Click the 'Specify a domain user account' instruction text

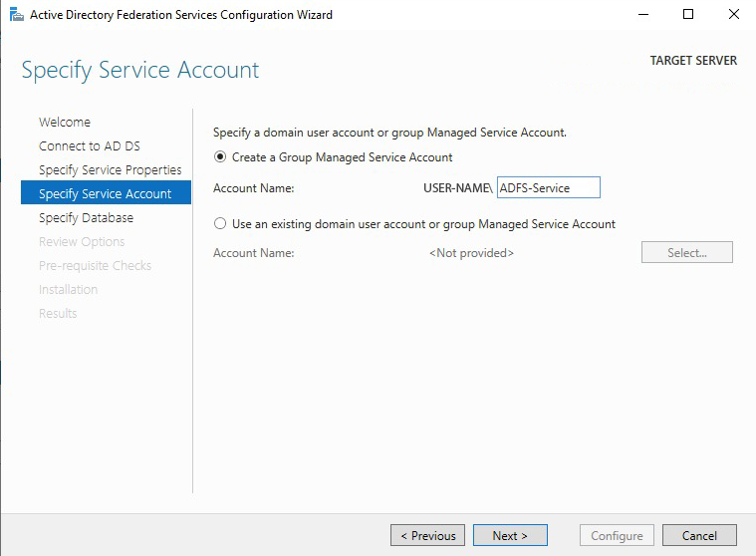[389, 133]
